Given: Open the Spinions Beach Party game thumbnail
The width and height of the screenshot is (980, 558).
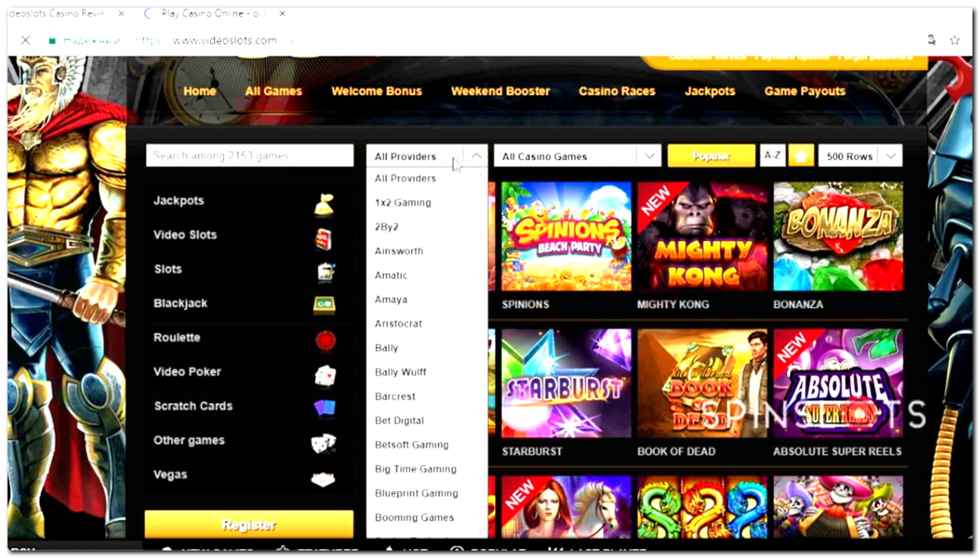Looking at the screenshot, I should 566,236.
